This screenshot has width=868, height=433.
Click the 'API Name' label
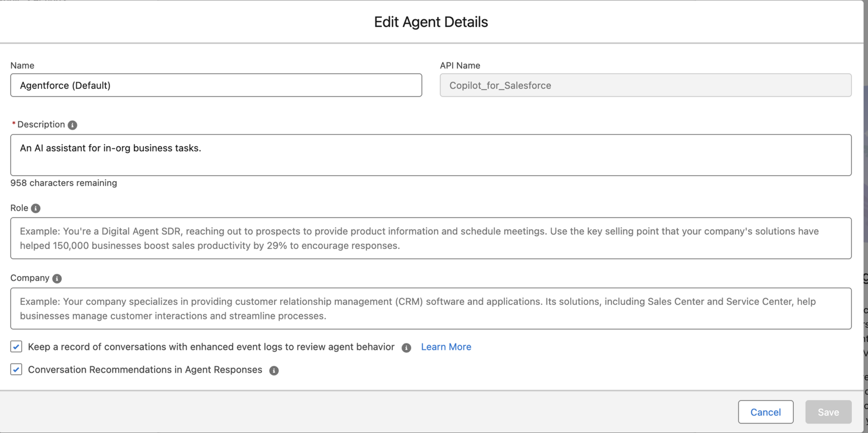[460, 65]
